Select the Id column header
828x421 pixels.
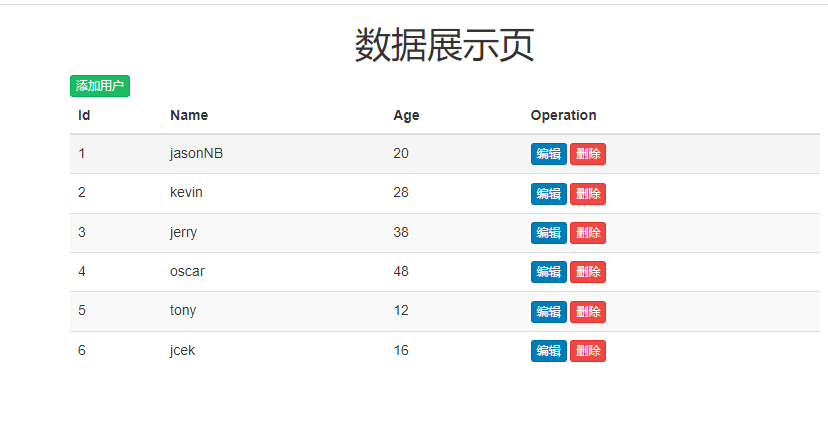click(84, 115)
